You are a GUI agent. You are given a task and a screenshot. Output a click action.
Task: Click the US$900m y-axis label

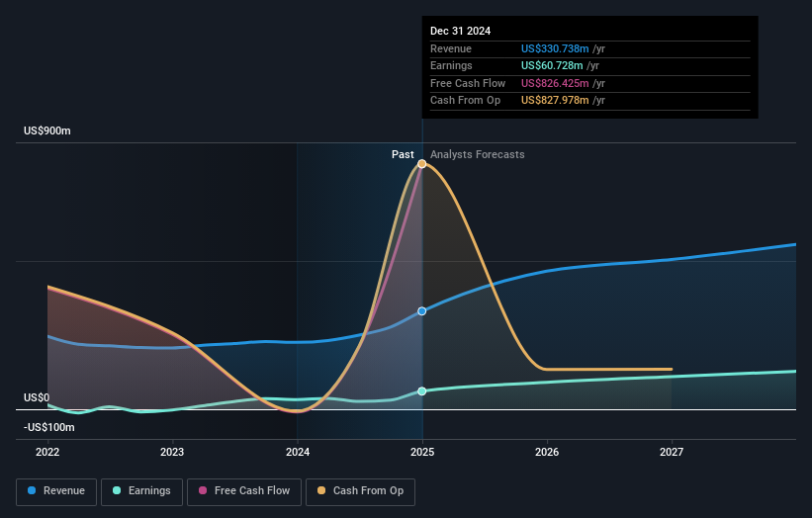coord(47,130)
